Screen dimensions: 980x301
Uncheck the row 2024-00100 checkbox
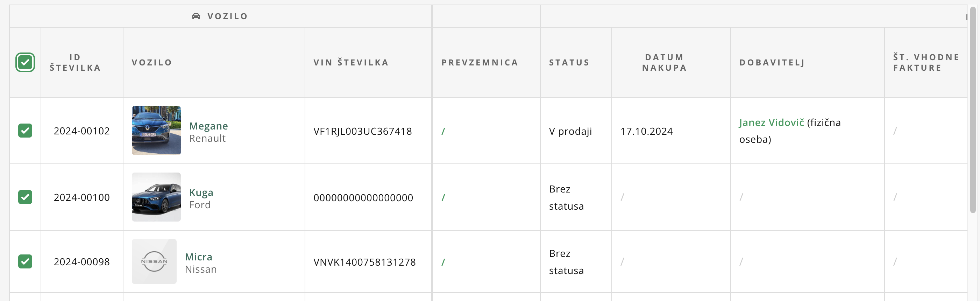[x=25, y=197]
